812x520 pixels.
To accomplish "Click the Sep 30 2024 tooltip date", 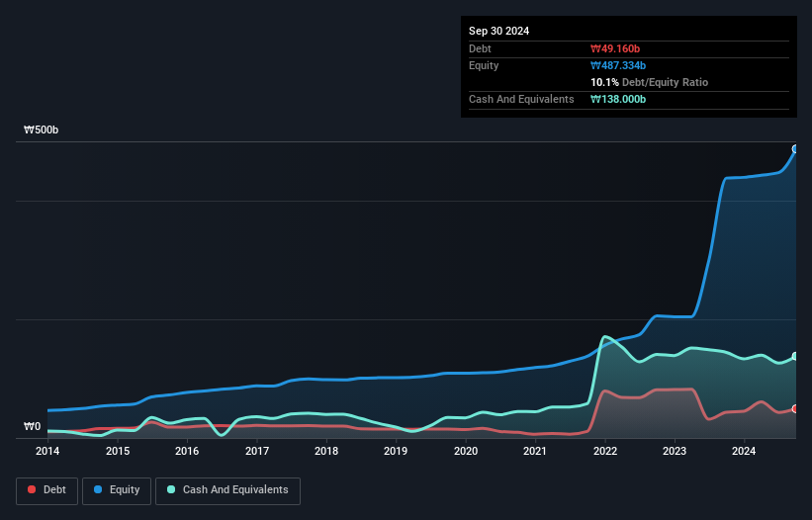I will click(x=498, y=31).
